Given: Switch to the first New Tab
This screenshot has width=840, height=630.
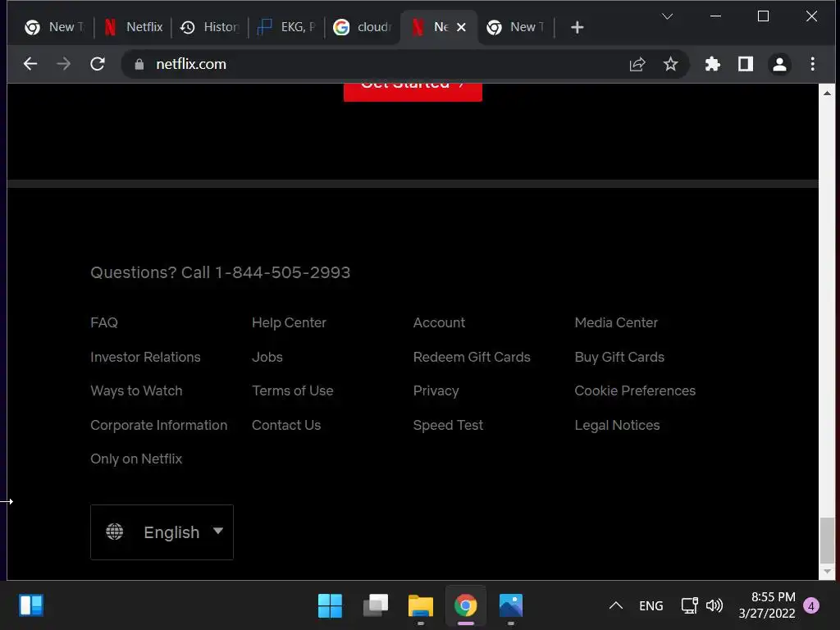Looking at the screenshot, I should click(55, 27).
